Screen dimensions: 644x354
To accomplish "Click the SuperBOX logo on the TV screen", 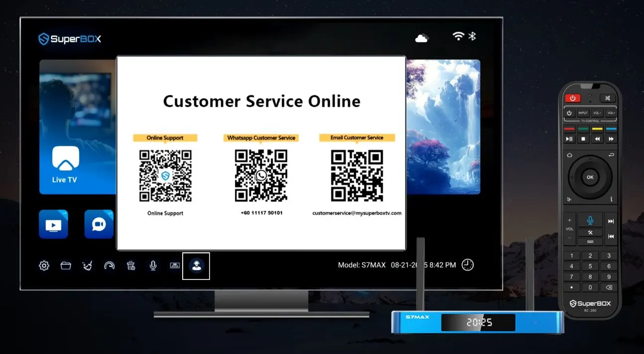I will tap(70, 39).
